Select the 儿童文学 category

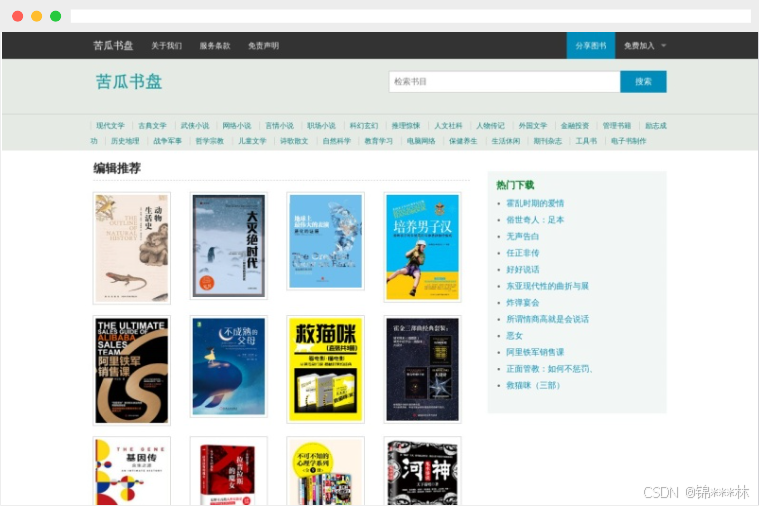point(252,141)
